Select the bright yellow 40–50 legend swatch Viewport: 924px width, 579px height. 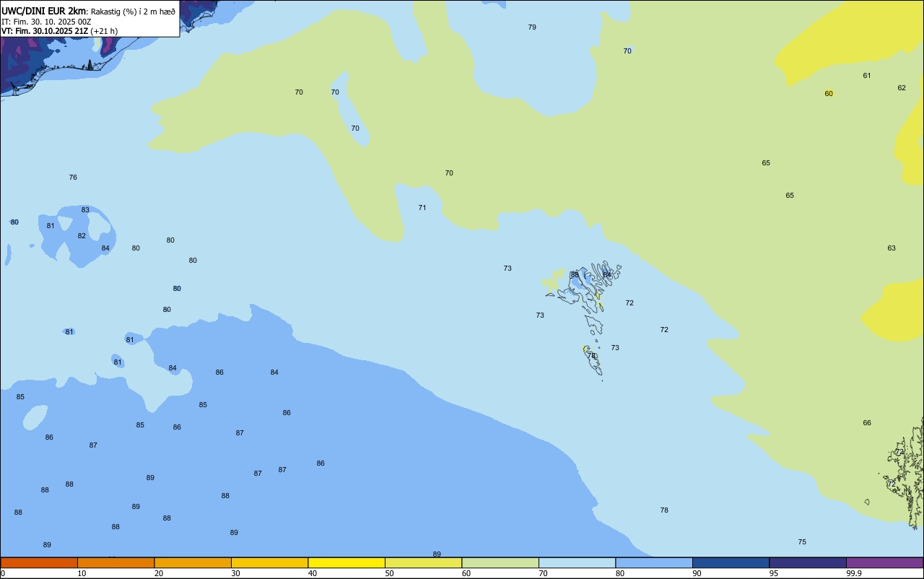click(346, 562)
